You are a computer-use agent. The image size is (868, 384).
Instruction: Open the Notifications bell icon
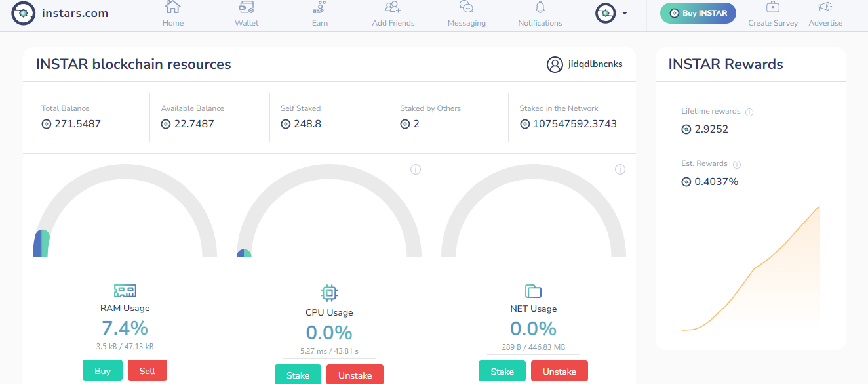pos(540,7)
